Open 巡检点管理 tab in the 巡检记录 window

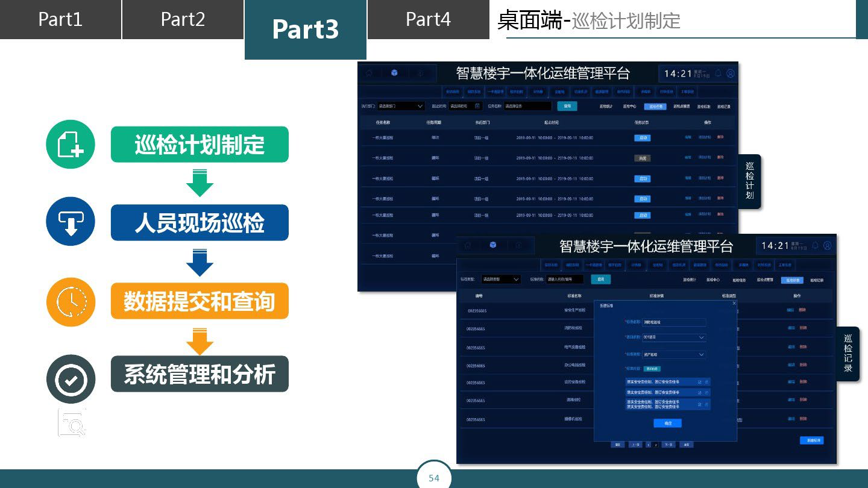tap(765, 280)
